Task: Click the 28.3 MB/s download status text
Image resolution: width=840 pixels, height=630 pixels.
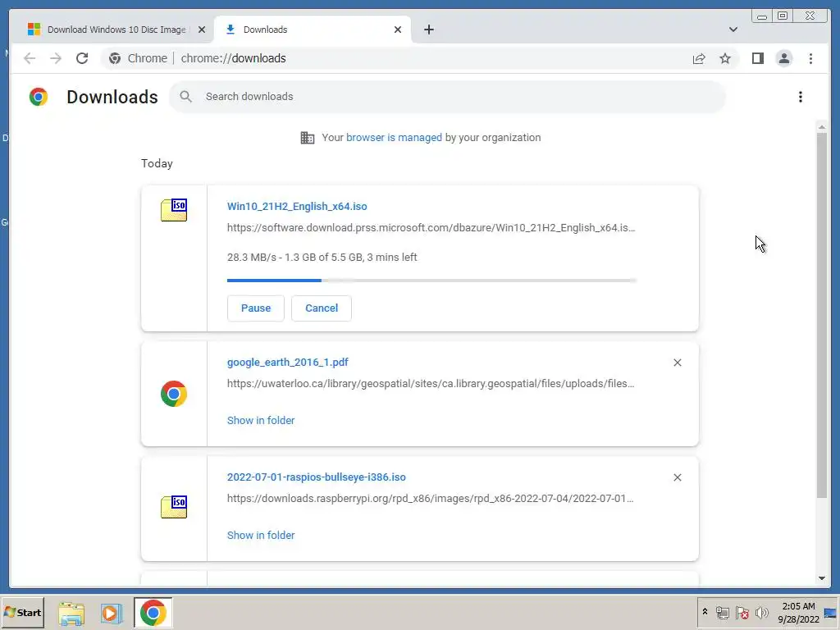Action: [322, 257]
